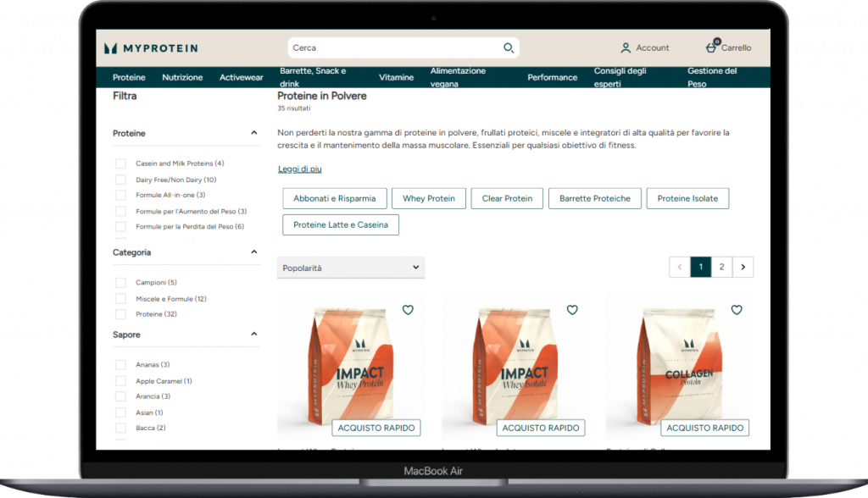The image size is (868, 498).
Task: Open the Popolarità sort dropdown
Action: click(x=351, y=268)
